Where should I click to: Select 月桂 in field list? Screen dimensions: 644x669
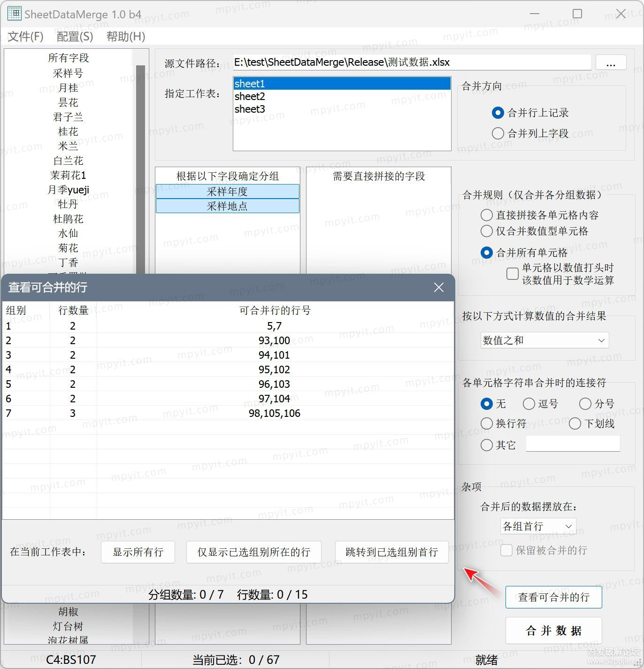69,88
